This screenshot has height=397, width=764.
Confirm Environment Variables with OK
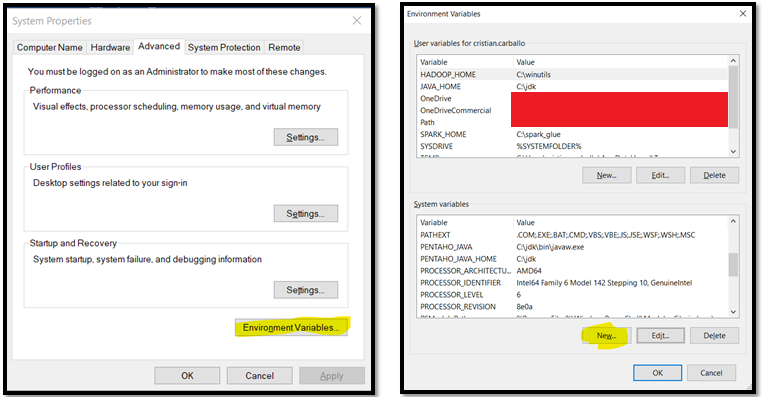coord(657,373)
